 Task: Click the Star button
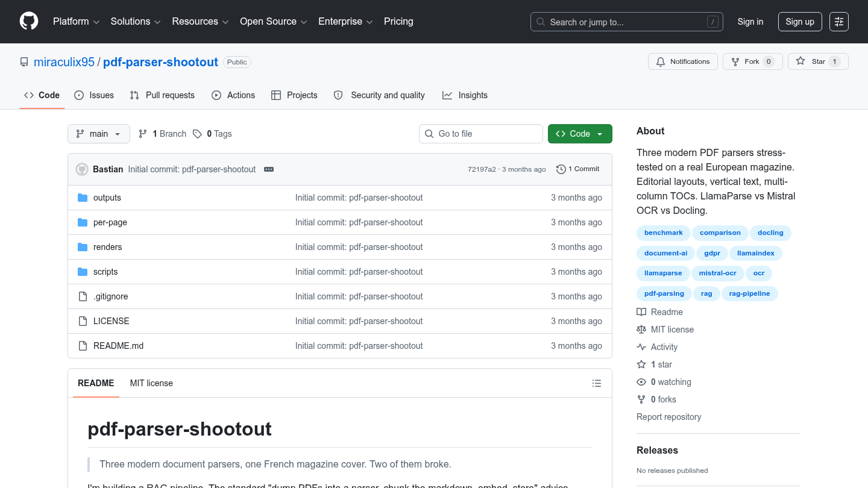pyautogui.click(x=818, y=61)
